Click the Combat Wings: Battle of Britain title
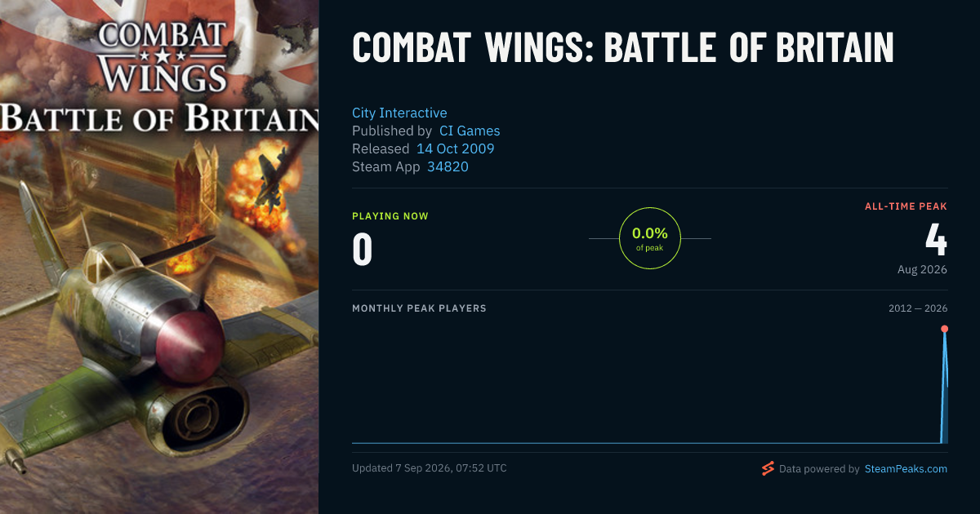This screenshot has width=980, height=514. pyautogui.click(x=623, y=48)
